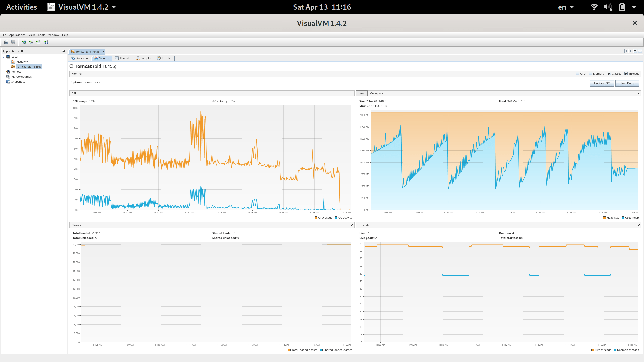Switch to the Metaspace tab
This screenshot has width=644, height=362.
coord(376,93)
